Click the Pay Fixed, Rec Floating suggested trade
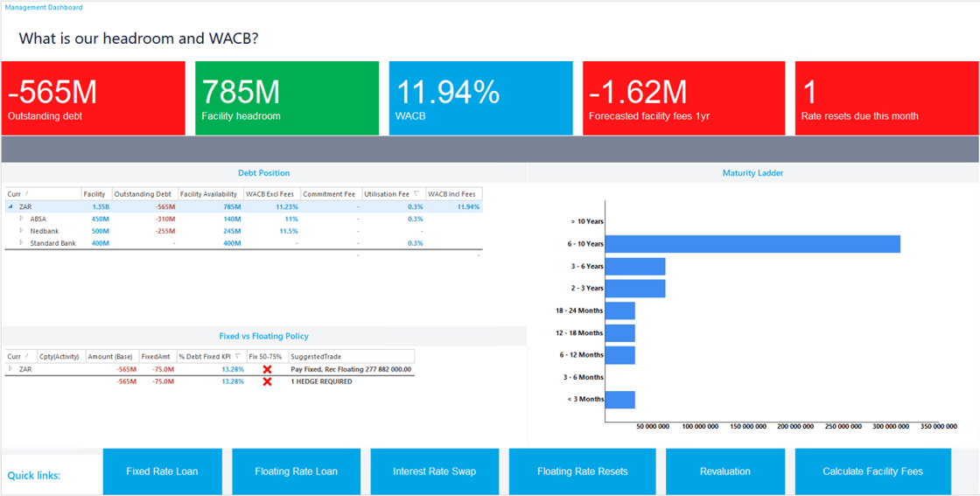980x496 pixels. [x=351, y=369]
